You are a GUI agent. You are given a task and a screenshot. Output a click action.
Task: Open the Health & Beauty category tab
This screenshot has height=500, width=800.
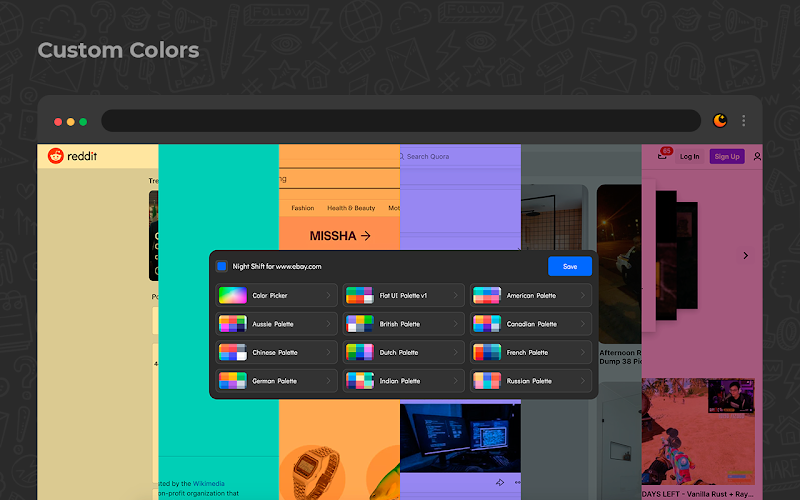click(351, 208)
